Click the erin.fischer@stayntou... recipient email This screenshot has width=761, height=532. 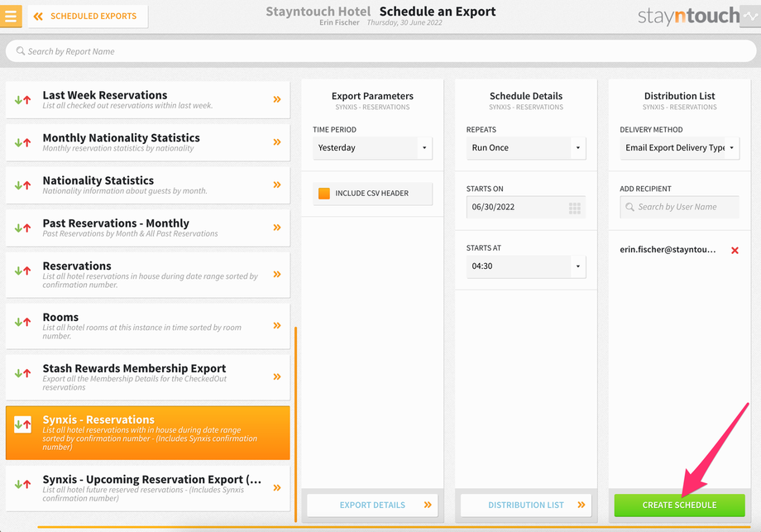[x=668, y=250]
